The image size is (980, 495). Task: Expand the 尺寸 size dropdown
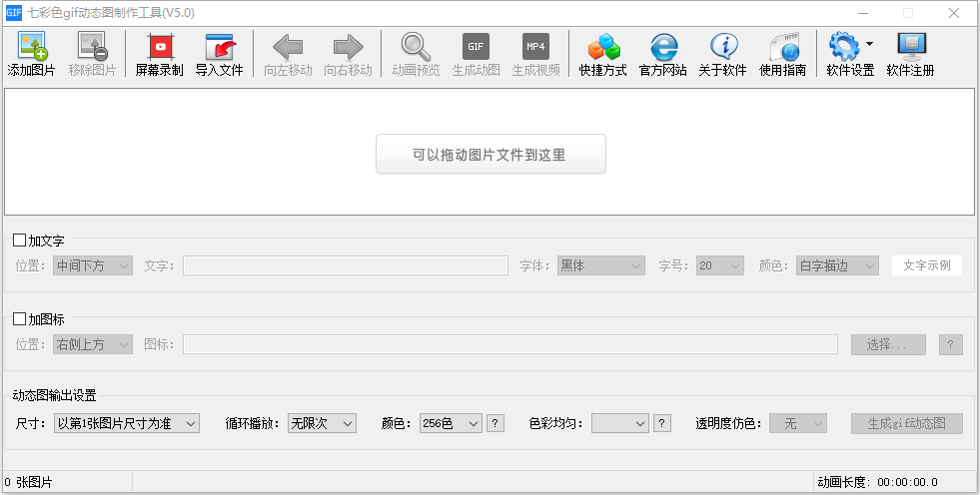pyautogui.click(x=127, y=423)
